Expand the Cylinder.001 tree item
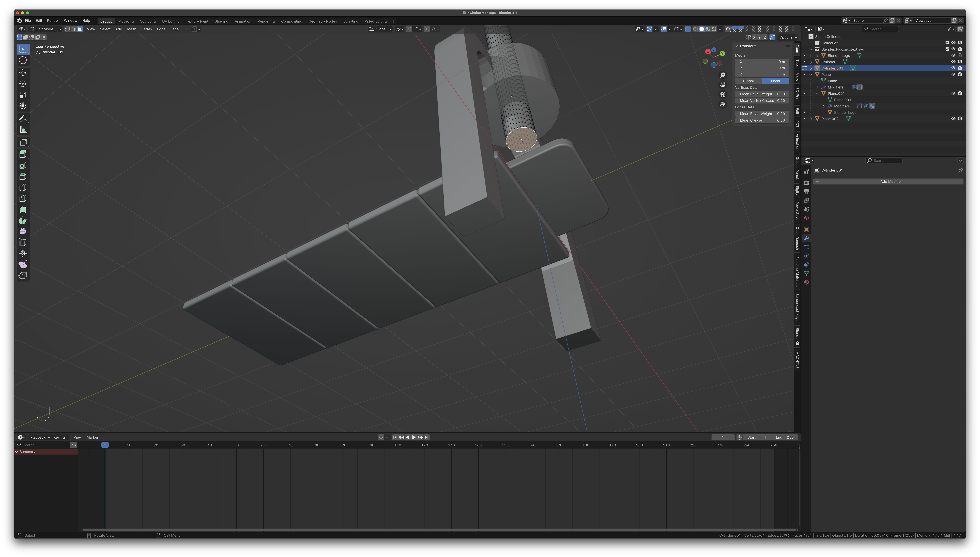Viewport: 980px width, 557px height. (811, 68)
